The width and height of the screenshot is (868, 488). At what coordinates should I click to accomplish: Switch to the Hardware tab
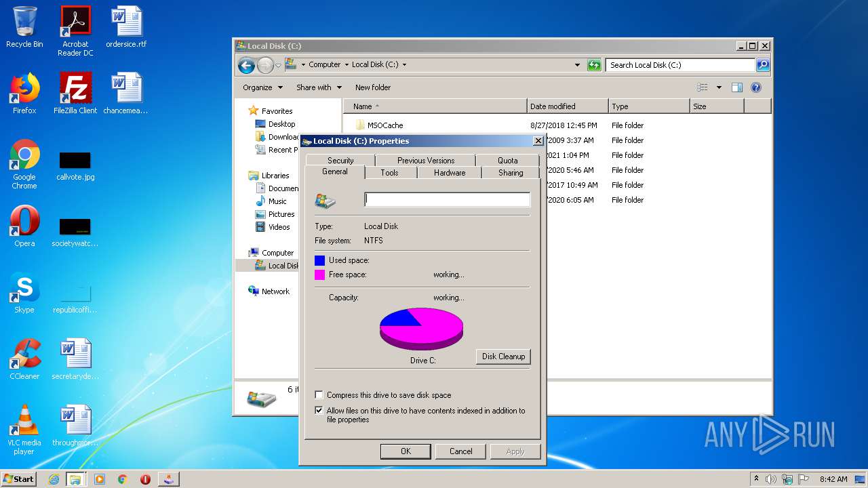click(x=450, y=173)
